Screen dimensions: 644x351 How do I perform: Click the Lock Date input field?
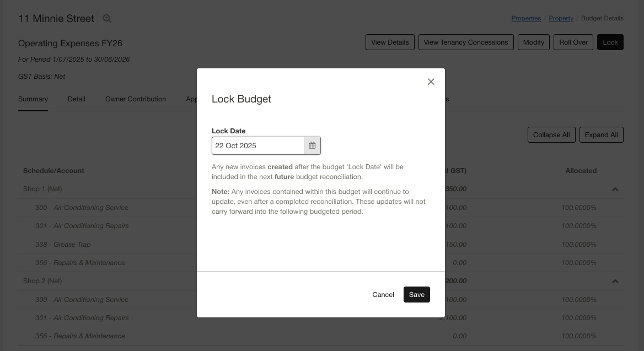coord(258,145)
